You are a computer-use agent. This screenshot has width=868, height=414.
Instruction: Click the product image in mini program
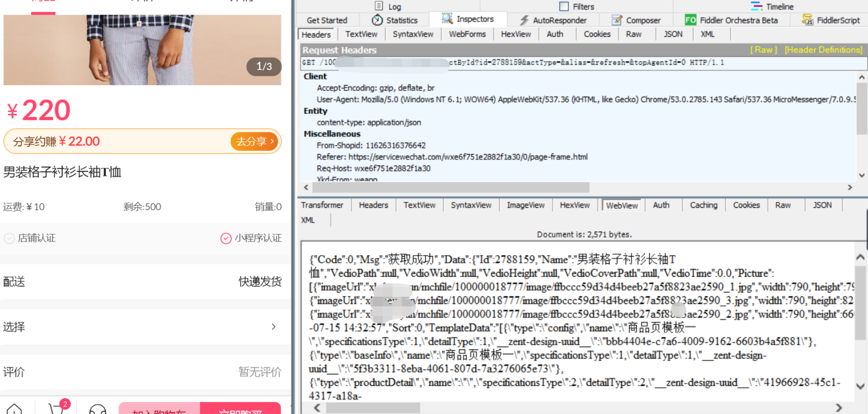click(x=142, y=49)
